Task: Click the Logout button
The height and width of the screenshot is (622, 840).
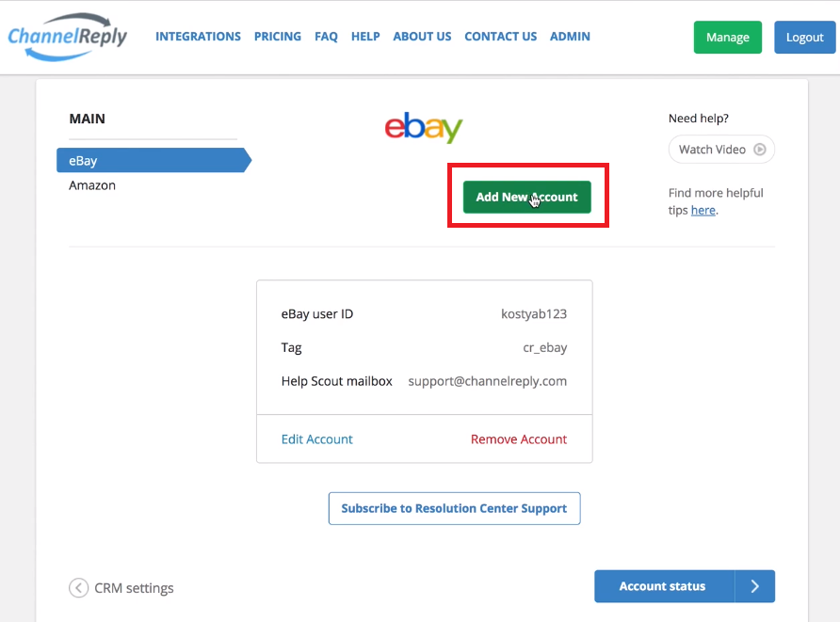Action: tap(804, 37)
